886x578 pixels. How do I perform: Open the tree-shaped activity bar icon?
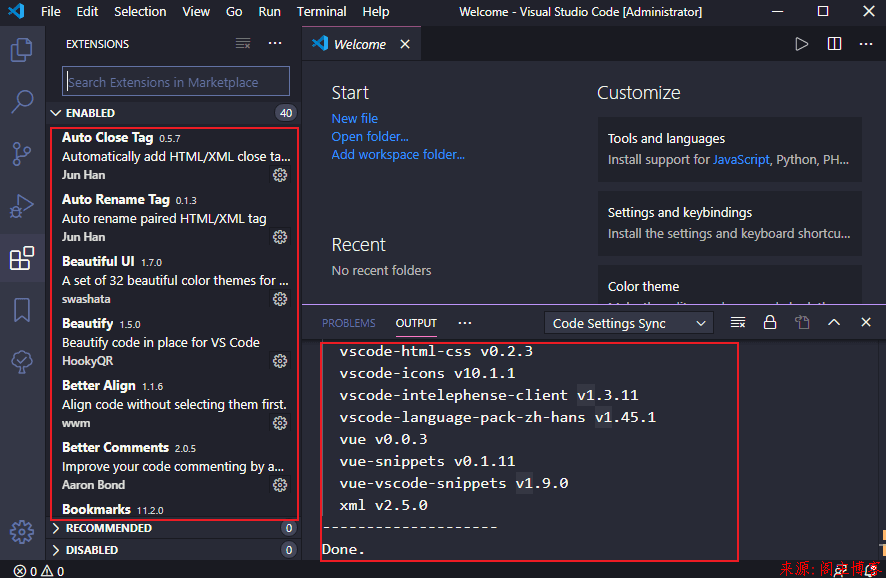21,362
